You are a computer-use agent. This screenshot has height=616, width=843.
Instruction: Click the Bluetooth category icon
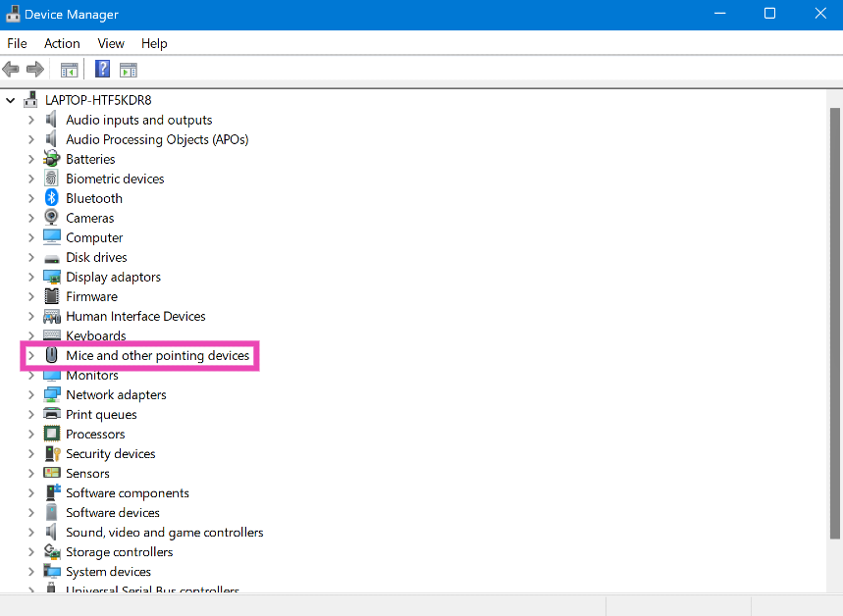(x=52, y=198)
